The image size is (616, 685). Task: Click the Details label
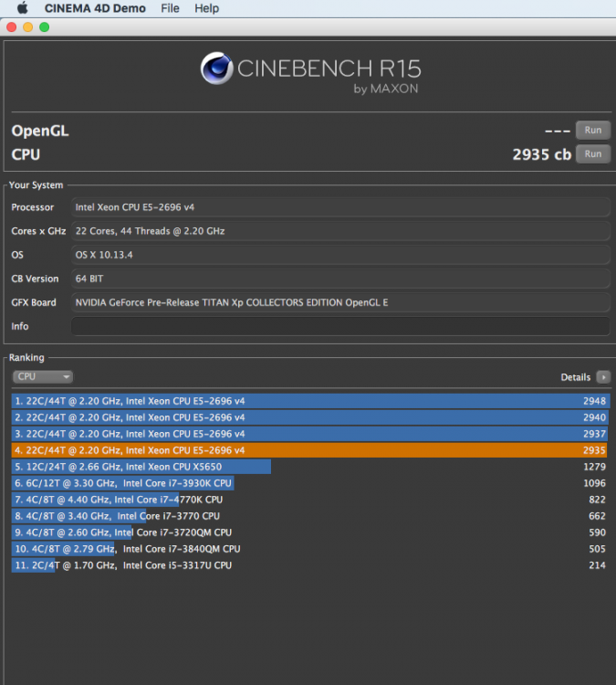576,377
